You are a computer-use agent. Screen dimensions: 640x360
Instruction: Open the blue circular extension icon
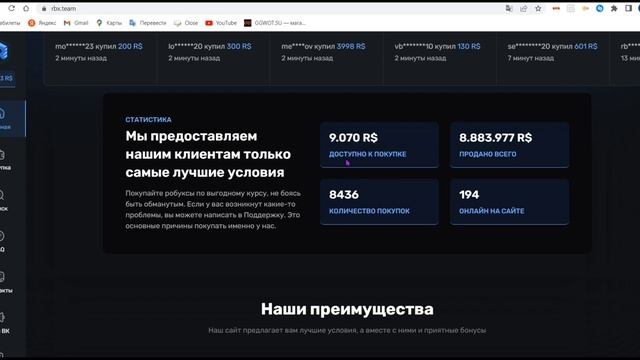click(600, 9)
